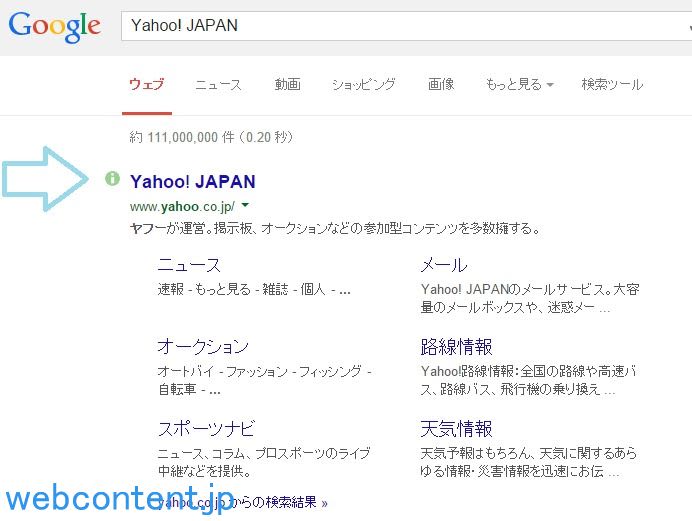The width and height of the screenshot is (692, 521).
Task: Open the 路線情報 sitelink
Action: click(456, 347)
